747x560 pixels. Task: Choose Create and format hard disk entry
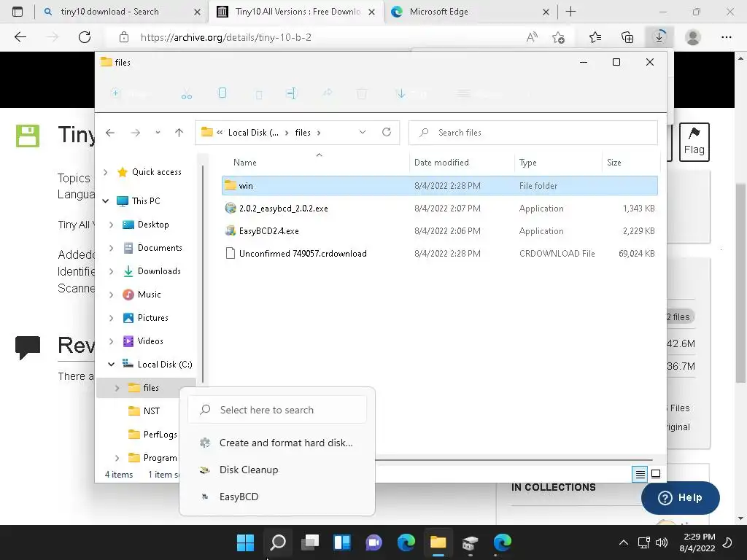[x=276, y=443]
